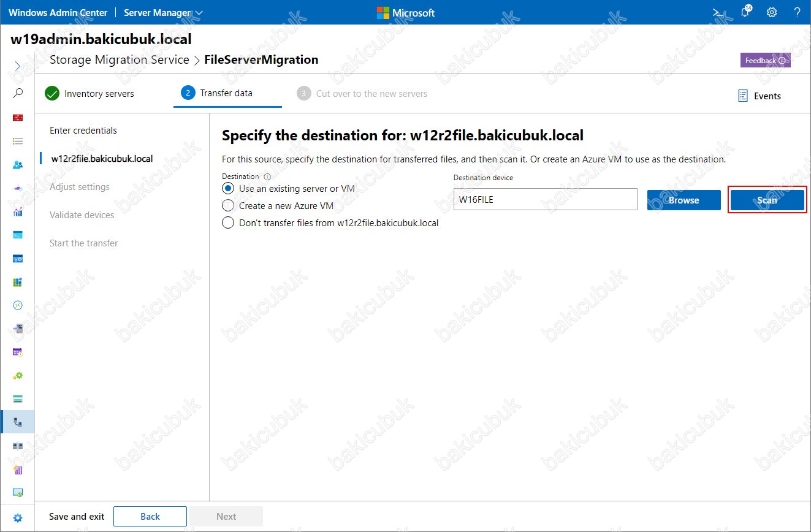The image size is (811, 532).
Task: Open the Firewall tool red brick icon
Action: pos(18,117)
